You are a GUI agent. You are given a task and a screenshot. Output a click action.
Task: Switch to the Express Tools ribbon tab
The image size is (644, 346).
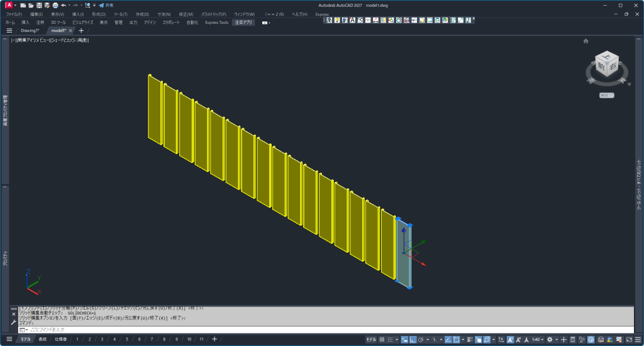tap(216, 22)
